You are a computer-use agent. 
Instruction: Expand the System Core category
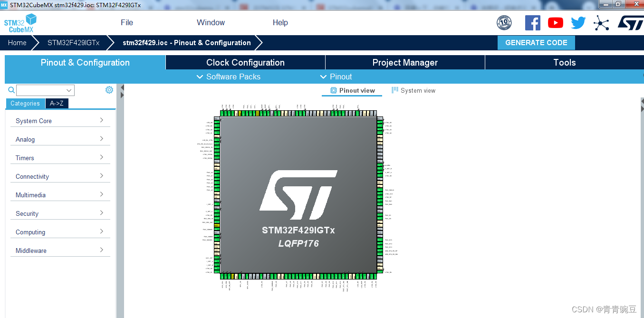click(x=60, y=121)
